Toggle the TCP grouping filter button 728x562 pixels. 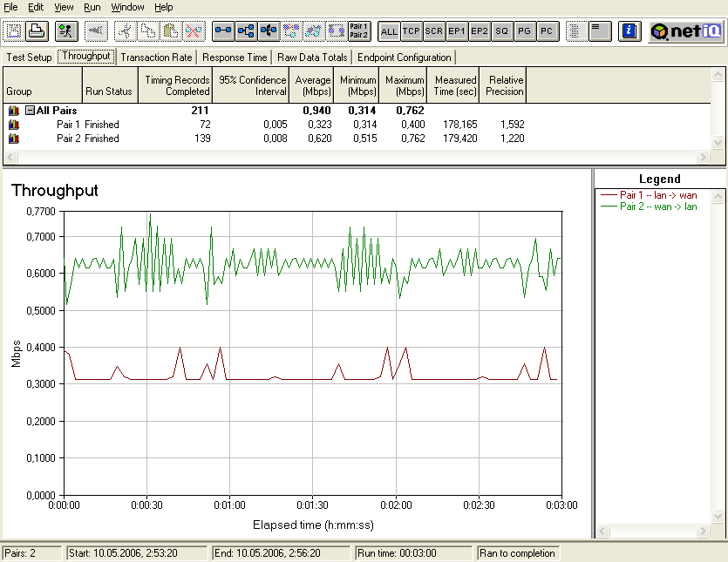412,30
